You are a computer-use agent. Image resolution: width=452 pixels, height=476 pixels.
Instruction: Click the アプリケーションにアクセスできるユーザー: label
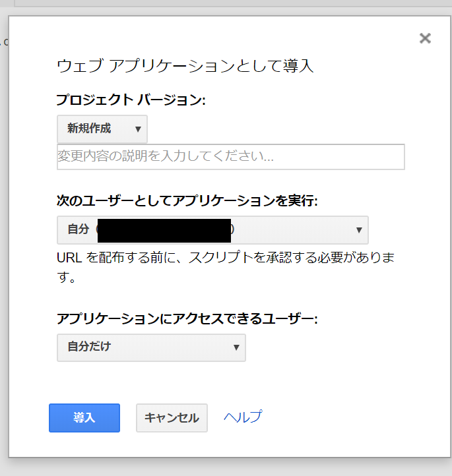[187, 318]
